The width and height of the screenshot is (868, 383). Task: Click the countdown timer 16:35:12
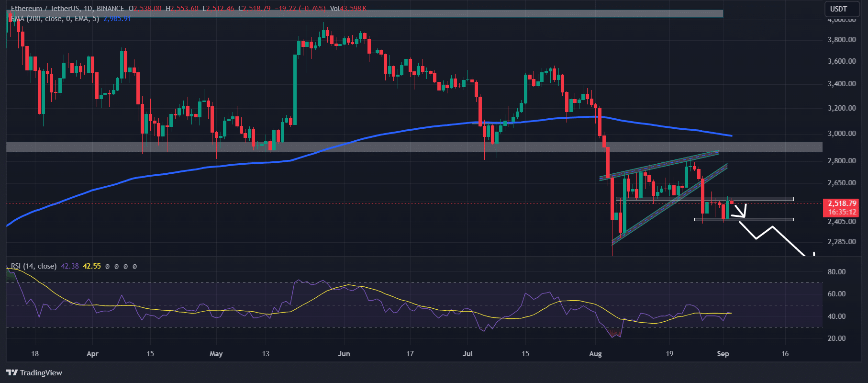pos(842,212)
